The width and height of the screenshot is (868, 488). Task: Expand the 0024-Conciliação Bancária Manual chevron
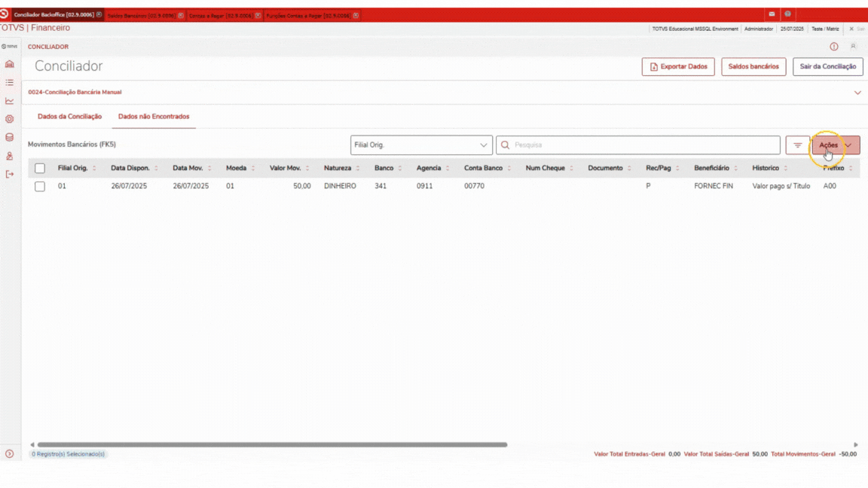(857, 93)
